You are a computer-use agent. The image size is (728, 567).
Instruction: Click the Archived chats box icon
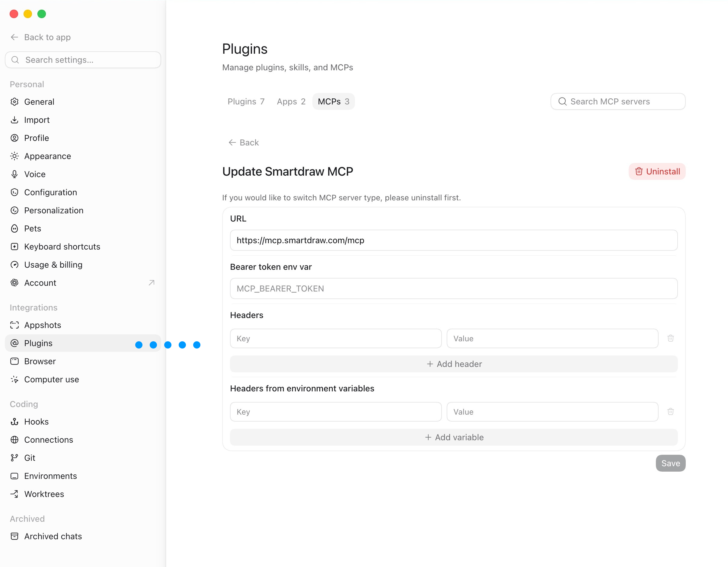(14, 536)
